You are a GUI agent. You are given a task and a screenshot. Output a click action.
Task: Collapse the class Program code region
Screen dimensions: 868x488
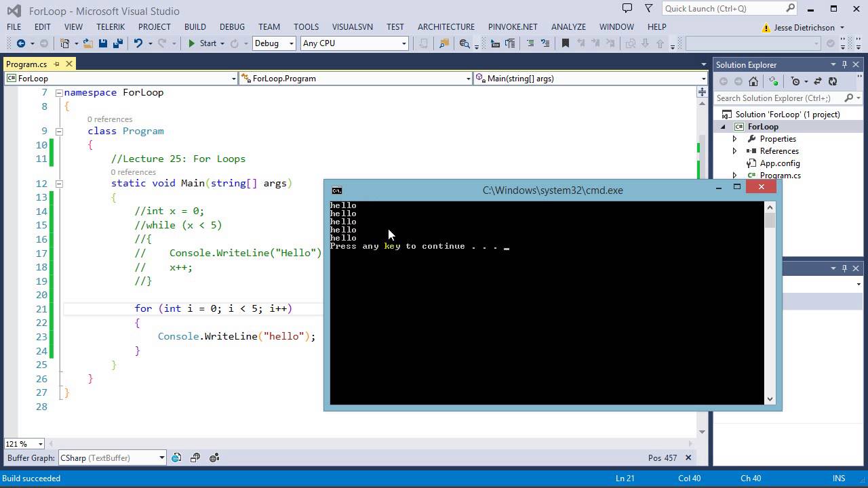pyautogui.click(x=59, y=131)
